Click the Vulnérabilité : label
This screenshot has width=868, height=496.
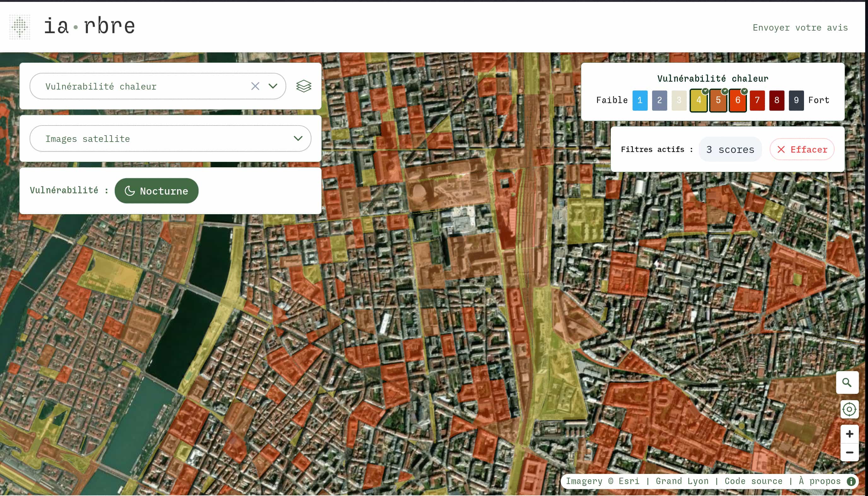(69, 190)
